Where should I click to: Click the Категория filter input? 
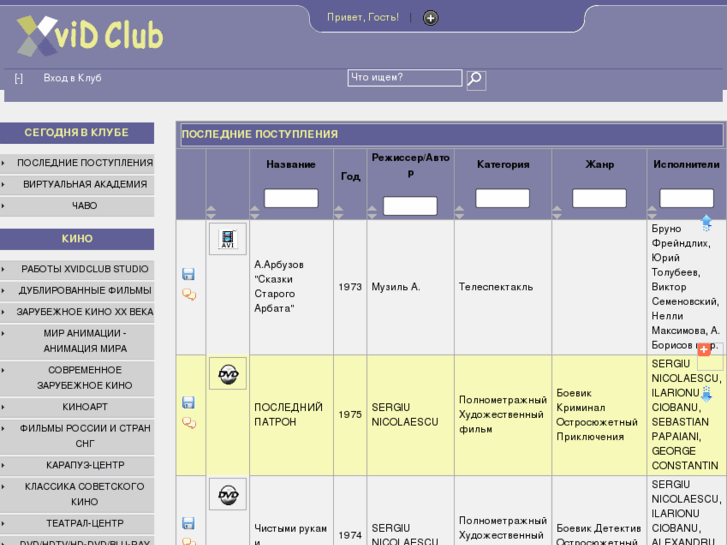[x=502, y=198]
